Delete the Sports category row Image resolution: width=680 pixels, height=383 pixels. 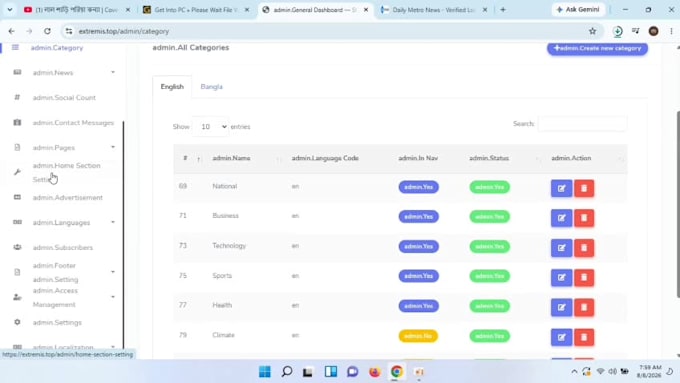coord(584,277)
